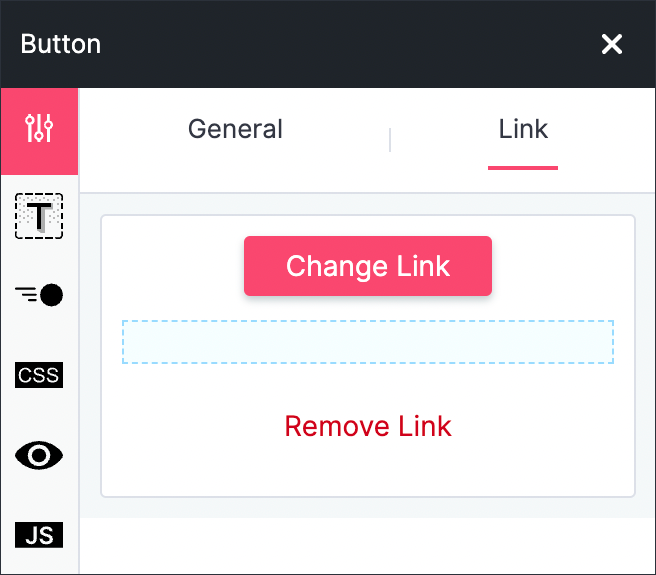Open the settings sliders panel icon
The height and width of the screenshot is (575, 656).
click(39, 128)
